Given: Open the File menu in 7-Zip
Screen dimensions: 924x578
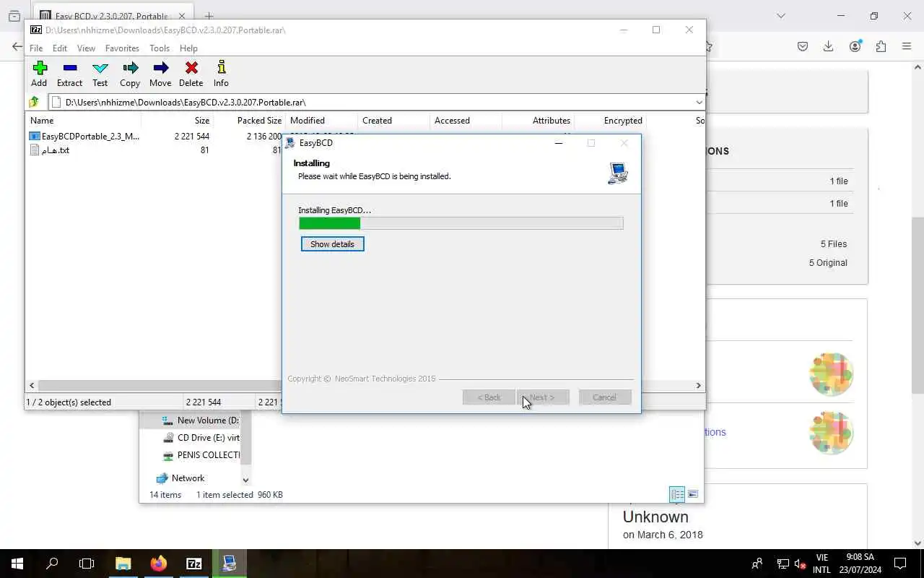Looking at the screenshot, I should [36, 48].
